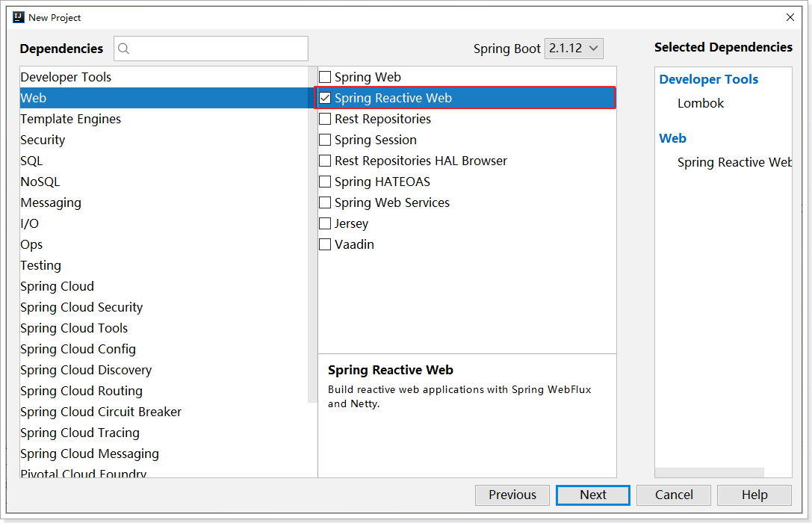This screenshot has width=812, height=523.
Task: Select Spring Cloud Circuit Breaker category
Action: pos(164,412)
